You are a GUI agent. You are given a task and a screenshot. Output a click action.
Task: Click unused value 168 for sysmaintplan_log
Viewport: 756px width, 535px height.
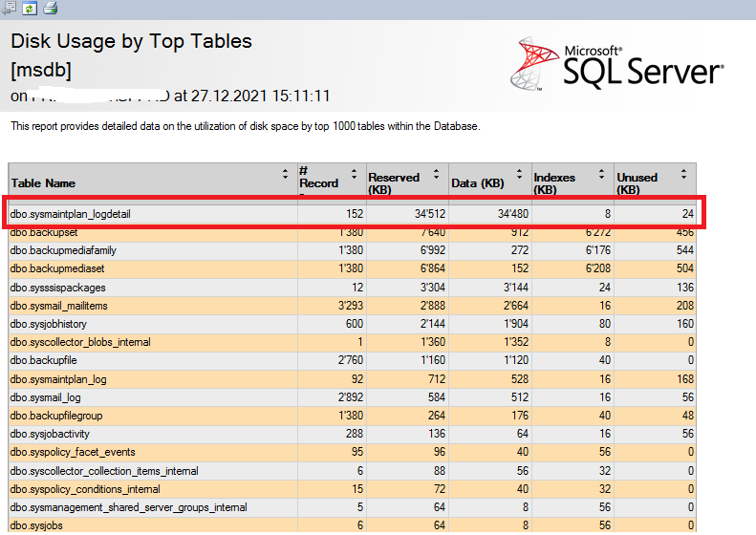(x=685, y=379)
